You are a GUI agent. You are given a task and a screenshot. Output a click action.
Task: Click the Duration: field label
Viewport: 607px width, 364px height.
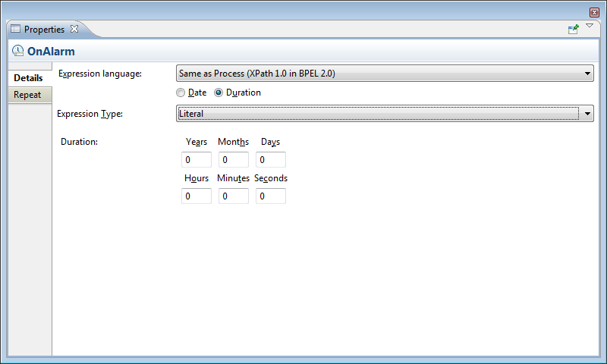pos(80,142)
